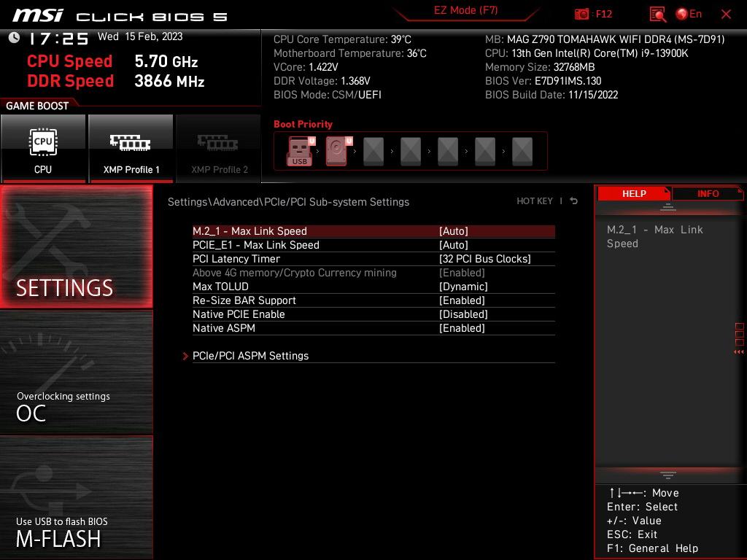Open M-FLASH to flash BIOS
The width and height of the screenshot is (747, 560).
tap(77, 497)
